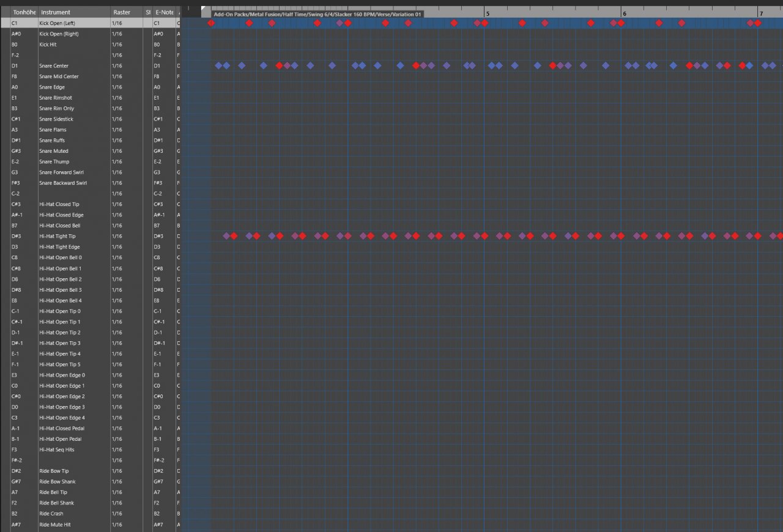Click the Tonhöhe cell D#3 of Hi-Hat Tight Tip
Image resolution: width=783 pixels, height=532 pixels.
(x=24, y=236)
